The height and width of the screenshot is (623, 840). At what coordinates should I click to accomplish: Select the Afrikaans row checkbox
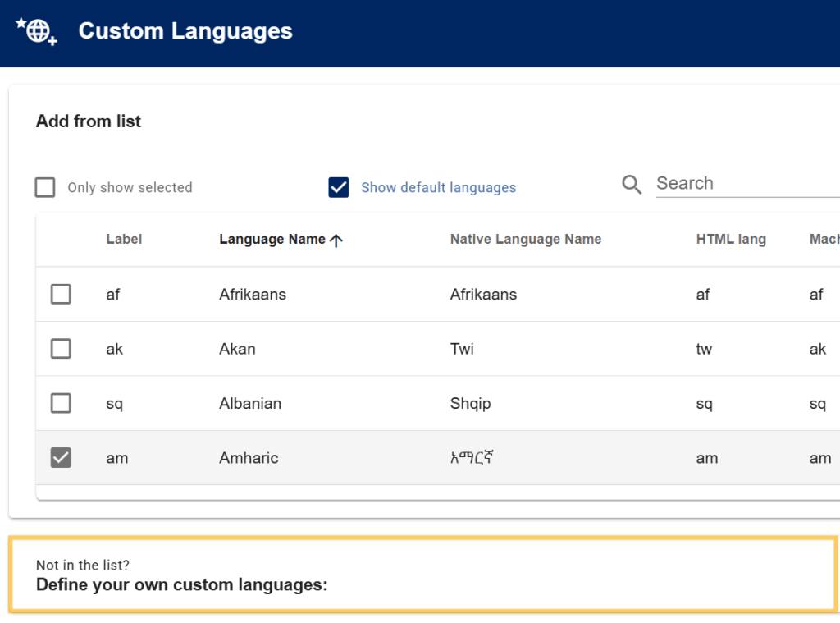tap(61, 294)
